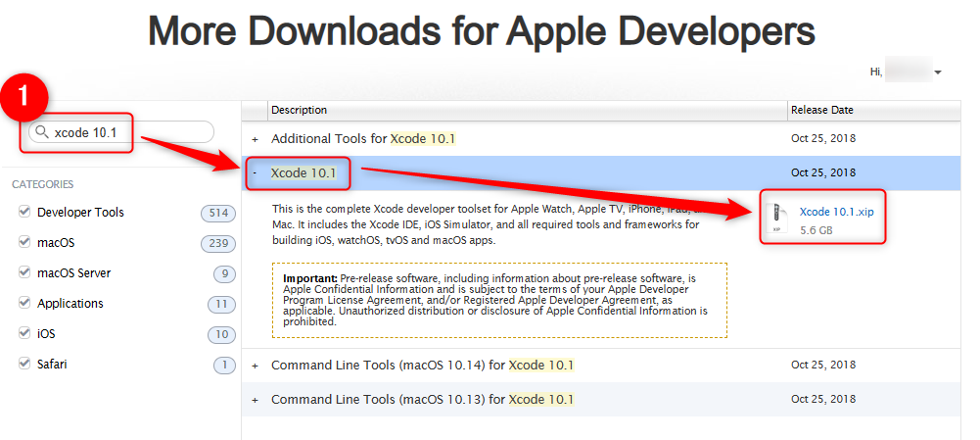This screenshot has width=980, height=440.
Task: Download the Xcode 10.1.xip link
Action: point(836,212)
